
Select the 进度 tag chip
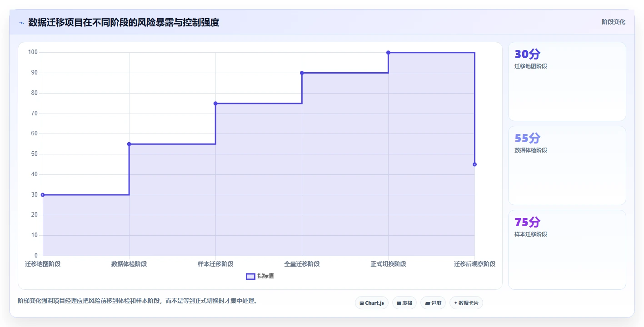pos(433,303)
